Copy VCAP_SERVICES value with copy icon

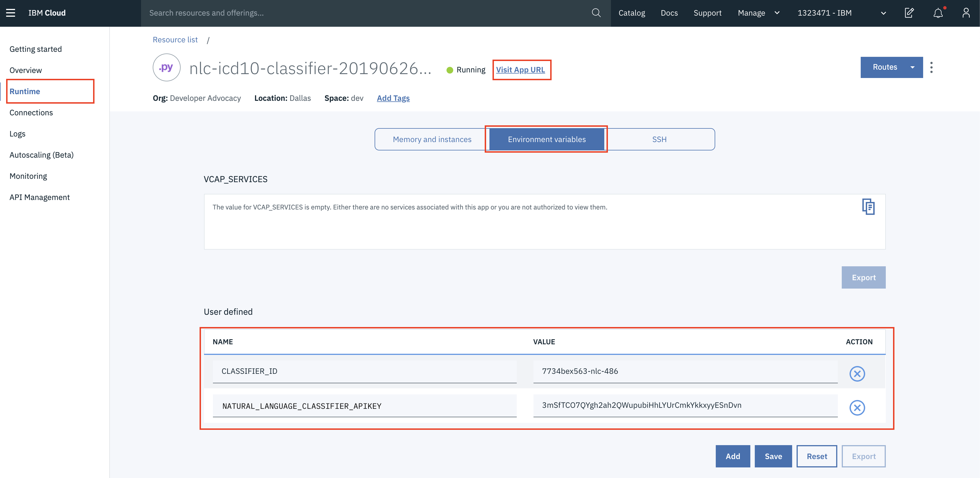pos(868,206)
